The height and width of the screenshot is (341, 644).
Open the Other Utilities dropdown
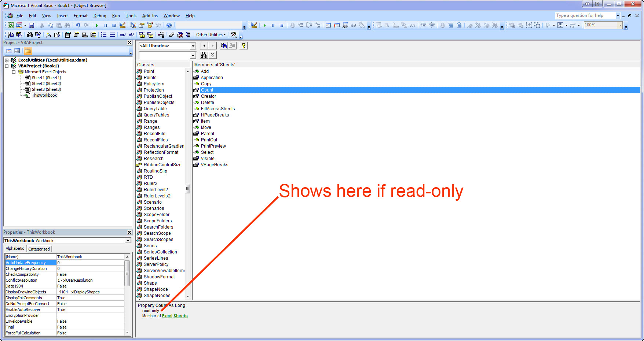pyautogui.click(x=211, y=35)
